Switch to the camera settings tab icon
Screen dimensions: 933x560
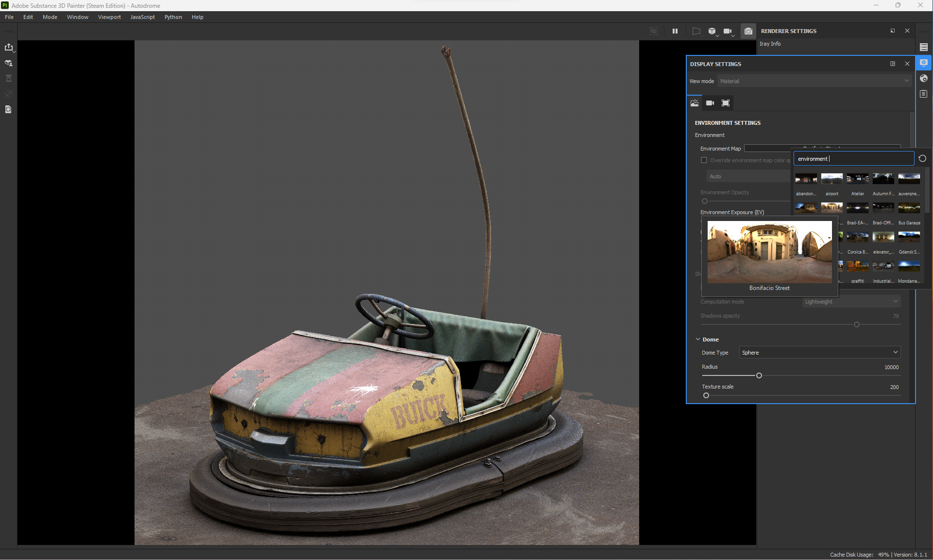(710, 103)
